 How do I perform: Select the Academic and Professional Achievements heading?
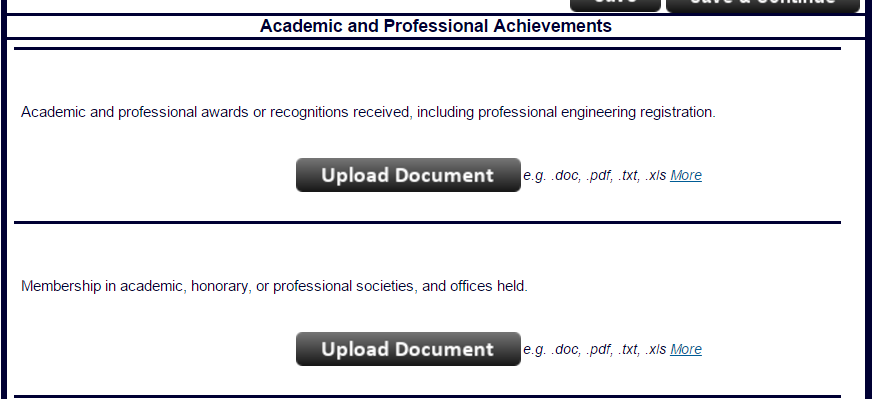click(436, 26)
